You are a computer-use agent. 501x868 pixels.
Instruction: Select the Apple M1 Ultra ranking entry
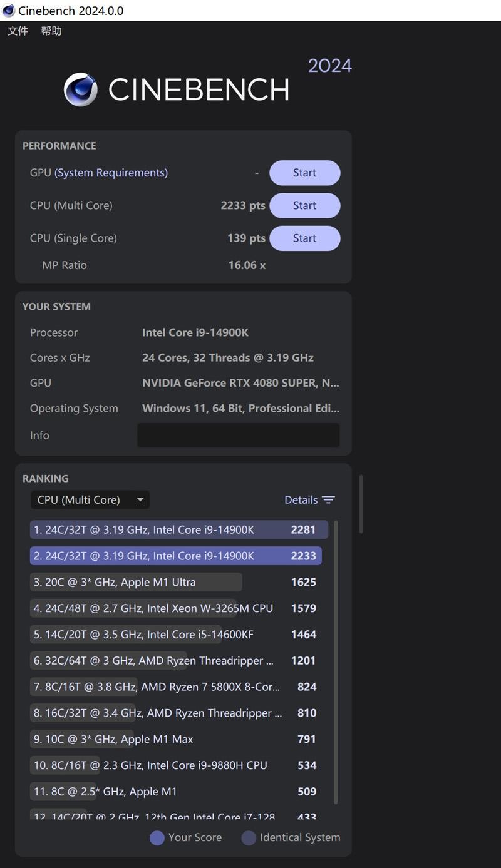[x=136, y=582]
